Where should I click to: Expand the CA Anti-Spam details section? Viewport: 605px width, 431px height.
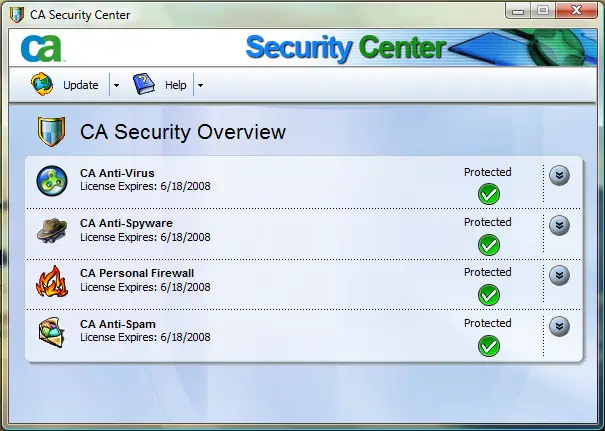pos(559,326)
